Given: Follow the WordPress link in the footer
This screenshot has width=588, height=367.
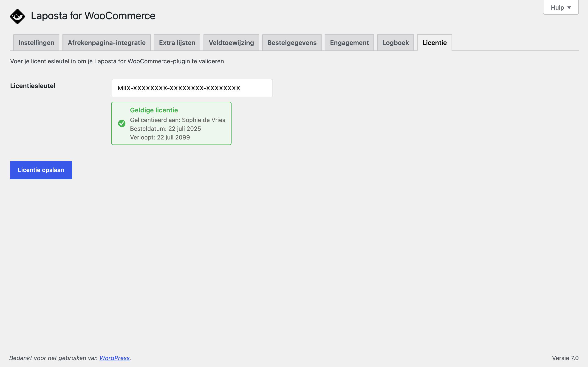Looking at the screenshot, I should [x=114, y=358].
